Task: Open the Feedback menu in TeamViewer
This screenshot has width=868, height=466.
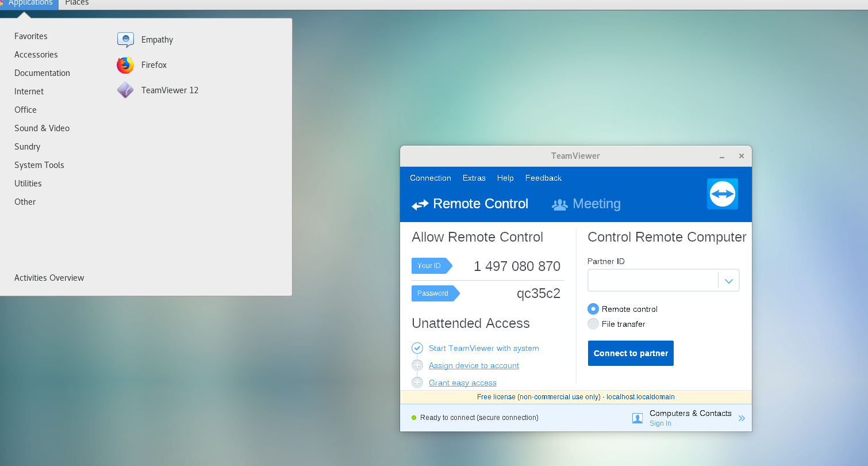Action: pos(543,178)
